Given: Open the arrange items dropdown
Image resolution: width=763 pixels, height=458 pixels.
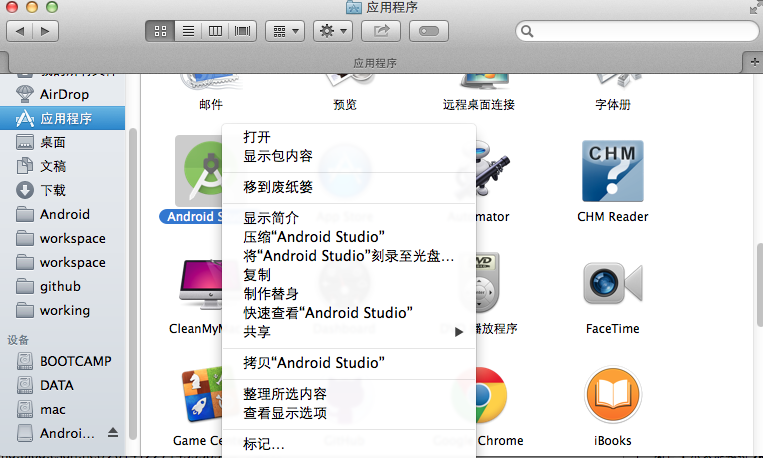Looking at the screenshot, I should tap(285, 31).
